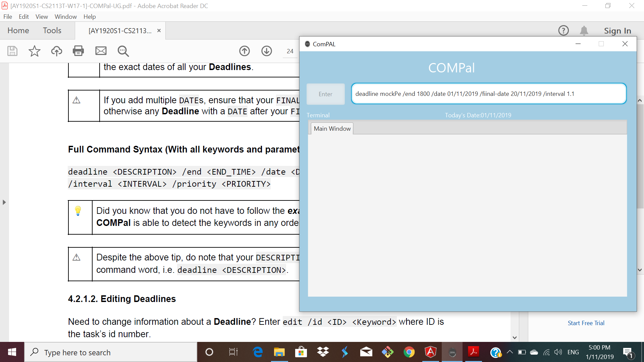The image size is (644, 362).
Task: Open Acrobat help question mark icon
Action: [x=563, y=31]
